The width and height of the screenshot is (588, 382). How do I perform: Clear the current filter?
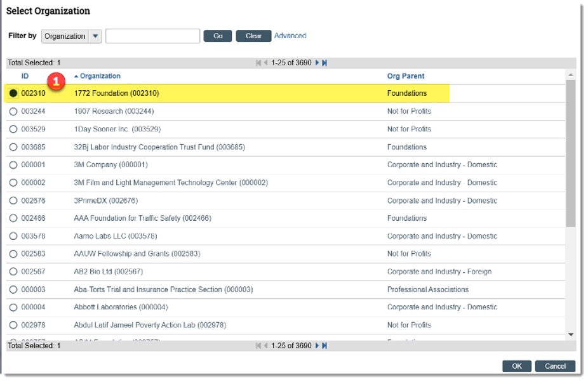tap(253, 36)
